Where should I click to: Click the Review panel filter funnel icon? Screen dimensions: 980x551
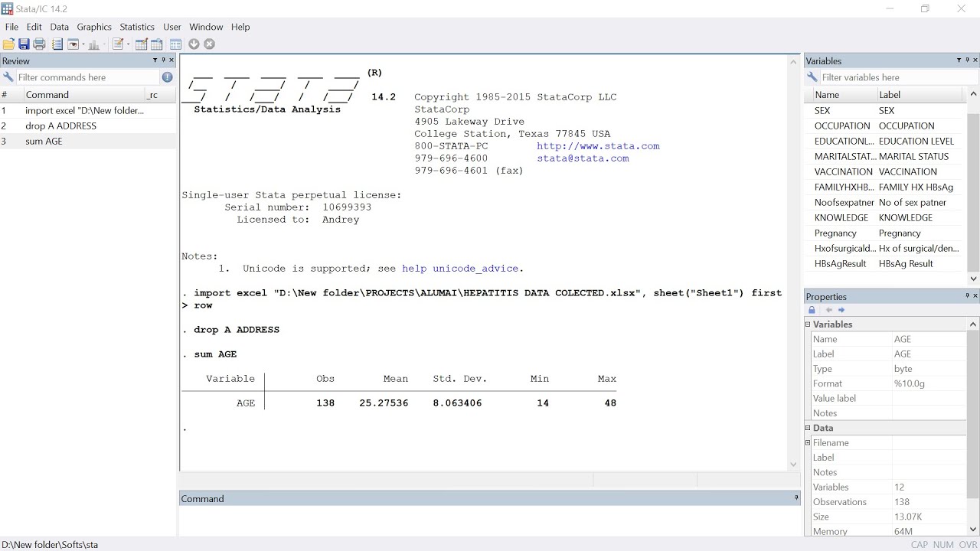coord(155,60)
